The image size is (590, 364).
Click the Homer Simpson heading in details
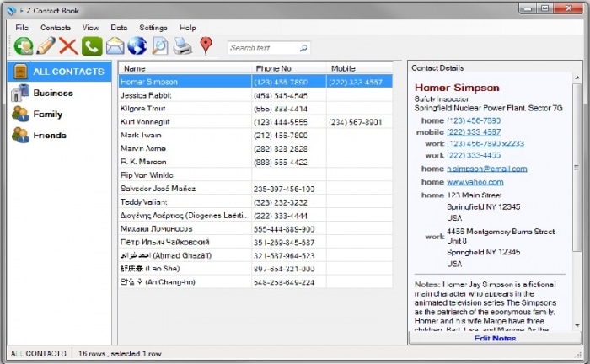(x=457, y=88)
